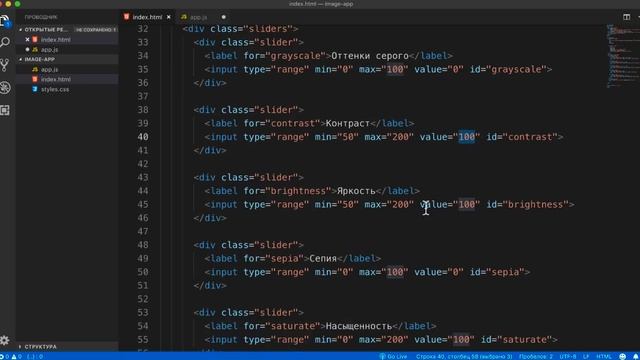Click id="sepia" on line 50
This screenshot has height=360, width=640.
pyautogui.click(x=497, y=272)
